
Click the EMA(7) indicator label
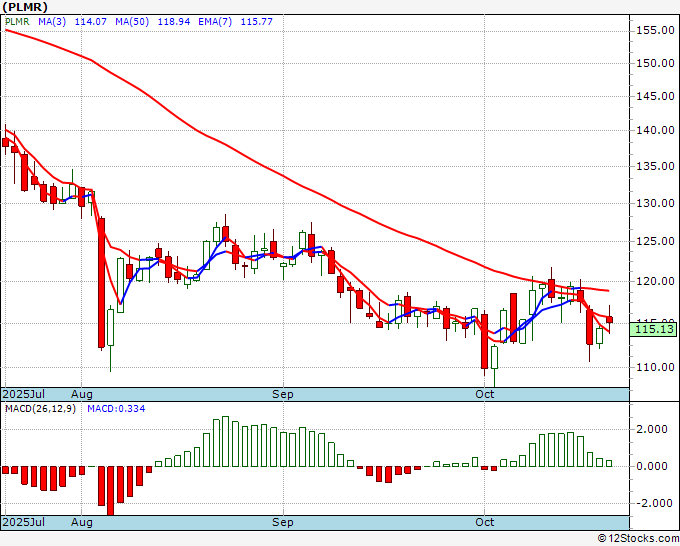[x=215, y=22]
